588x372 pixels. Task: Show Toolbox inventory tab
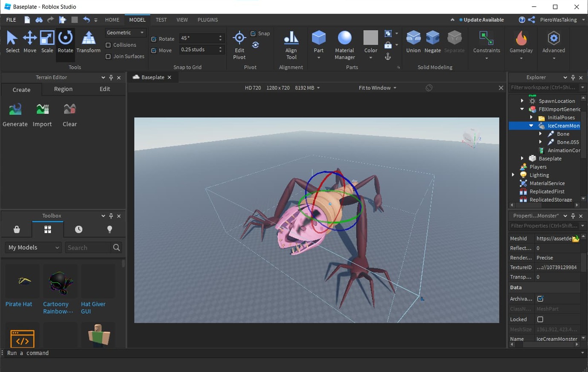[x=48, y=230]
